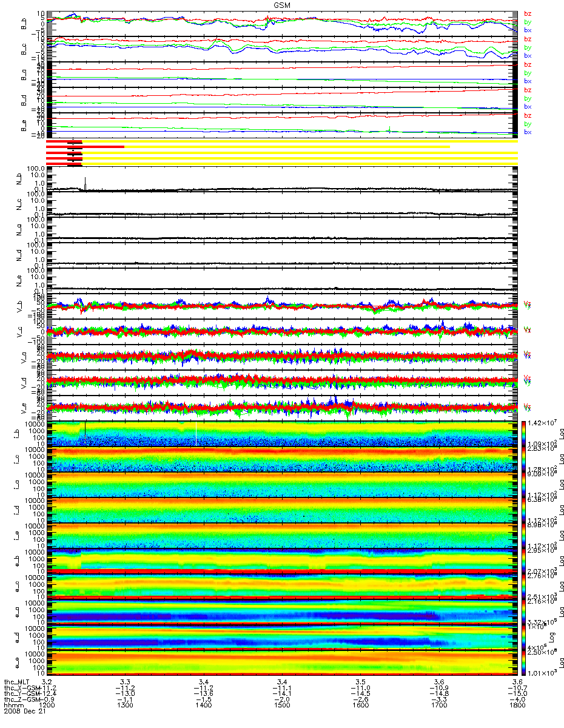Click the 1800 time tick label
Image resolution: width=564 pixels, height=728 pixels.
coord(517,706)
